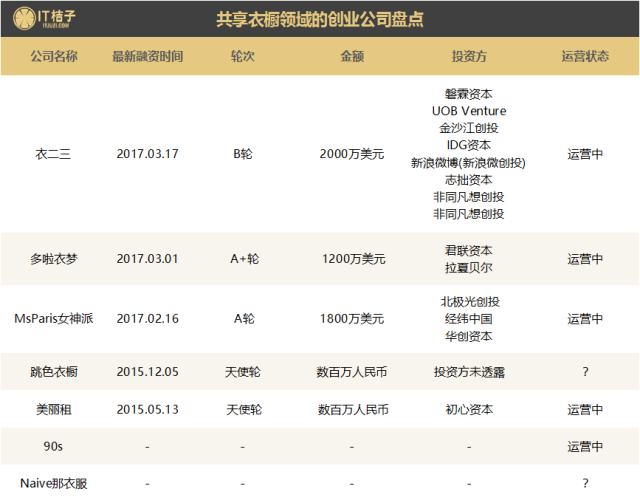
Task: Click the 轮次 column header
Action: tap(243, 56)
